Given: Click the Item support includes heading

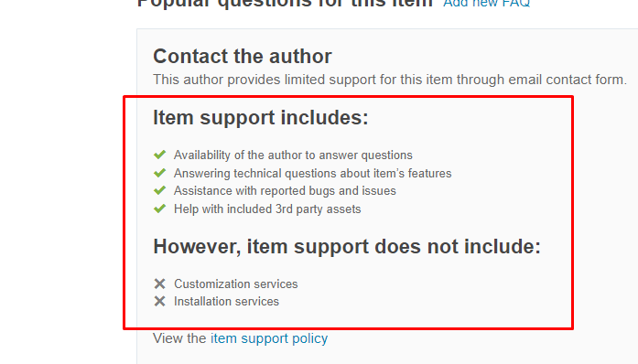Looking at the screenshot, I should (x=261, y=118).
